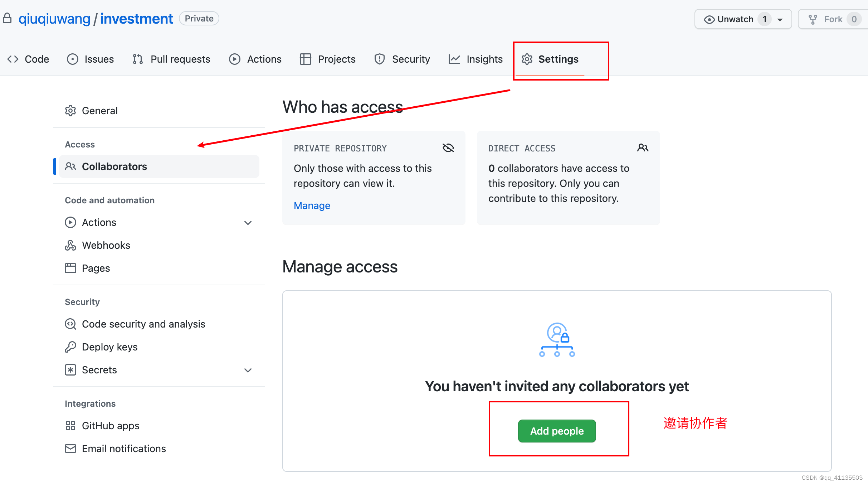Viewport: 868px width, 484px height.
Task: Open Deploy keys settings
Action: tap(159, 347)
